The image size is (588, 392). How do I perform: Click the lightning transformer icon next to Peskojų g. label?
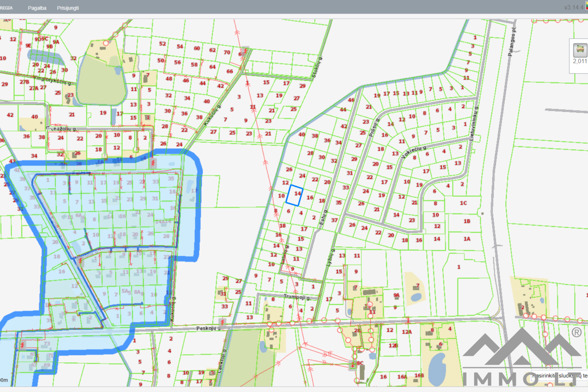click(223, 322)
